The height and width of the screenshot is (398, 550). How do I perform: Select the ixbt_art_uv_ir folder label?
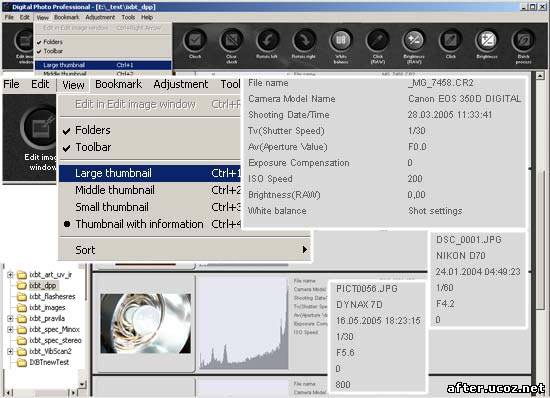click(x=51, y=275)
